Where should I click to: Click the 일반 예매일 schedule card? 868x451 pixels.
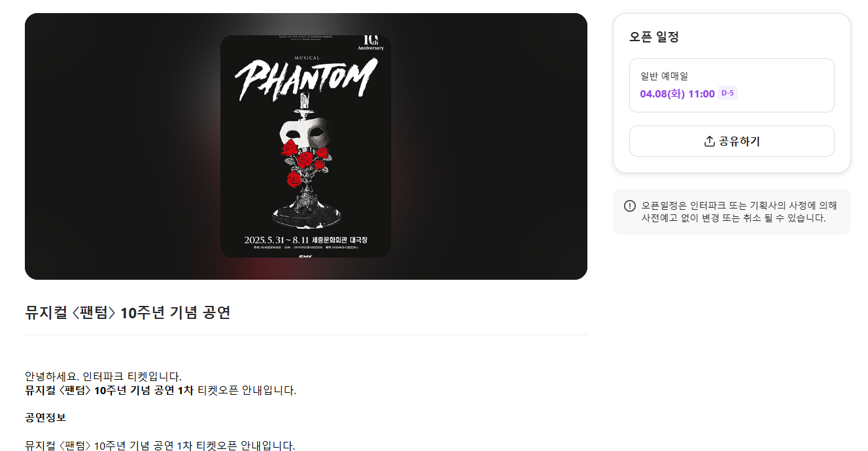pyautogui.click(x=732, y=86)
